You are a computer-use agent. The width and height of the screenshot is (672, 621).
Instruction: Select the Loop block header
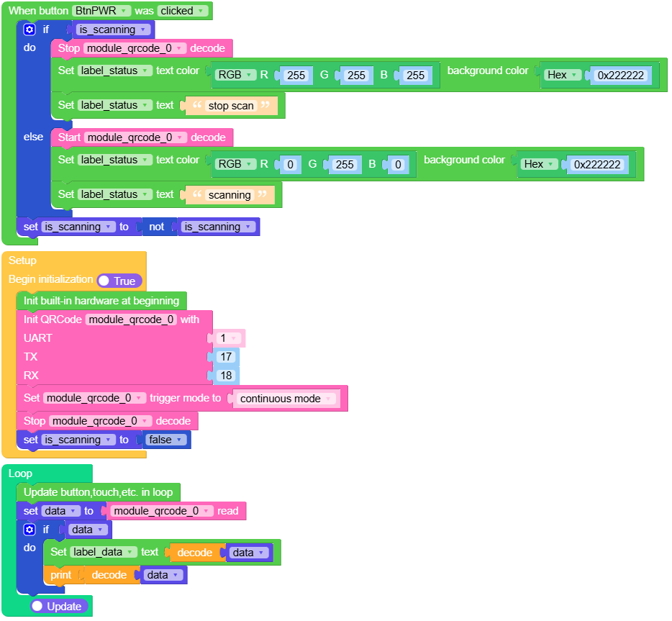(21, 473)
